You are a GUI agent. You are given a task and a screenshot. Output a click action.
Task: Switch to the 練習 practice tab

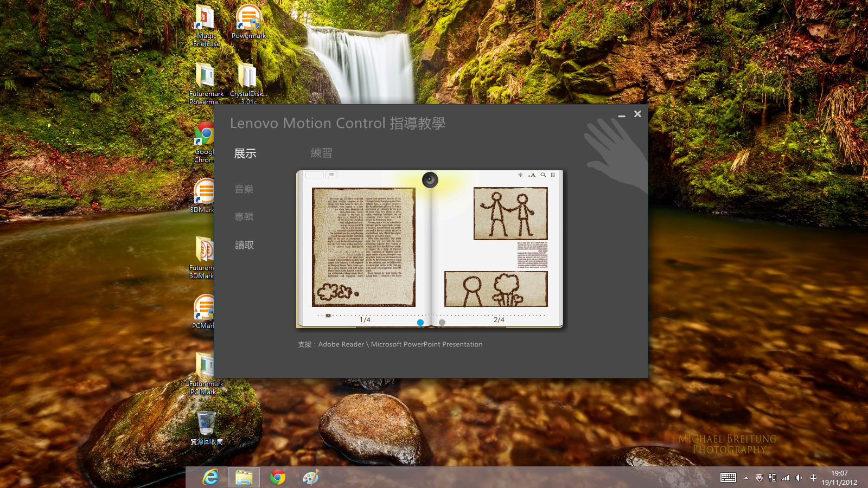coord(322,153)
